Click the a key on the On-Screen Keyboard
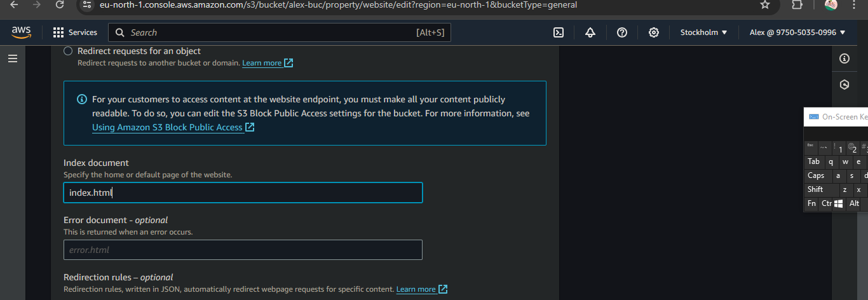Screen dimensions: 868x300 click(838, 175)
